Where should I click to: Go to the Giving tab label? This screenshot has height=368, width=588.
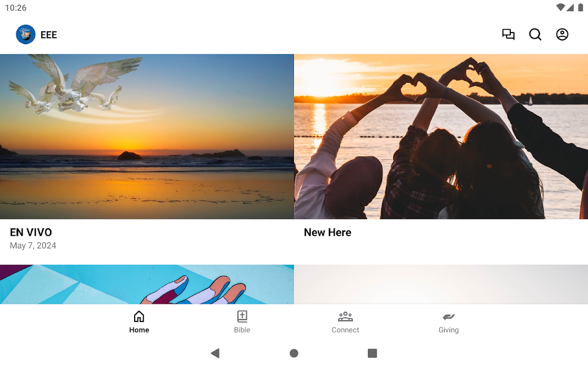click(449, 330)
